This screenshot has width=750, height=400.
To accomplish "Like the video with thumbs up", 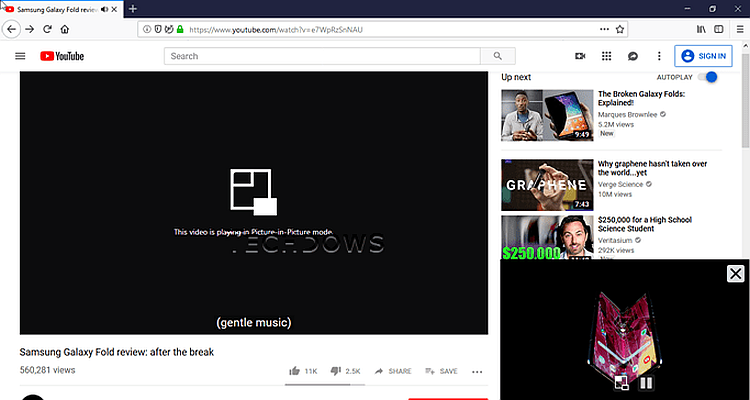I will (297, 371).
